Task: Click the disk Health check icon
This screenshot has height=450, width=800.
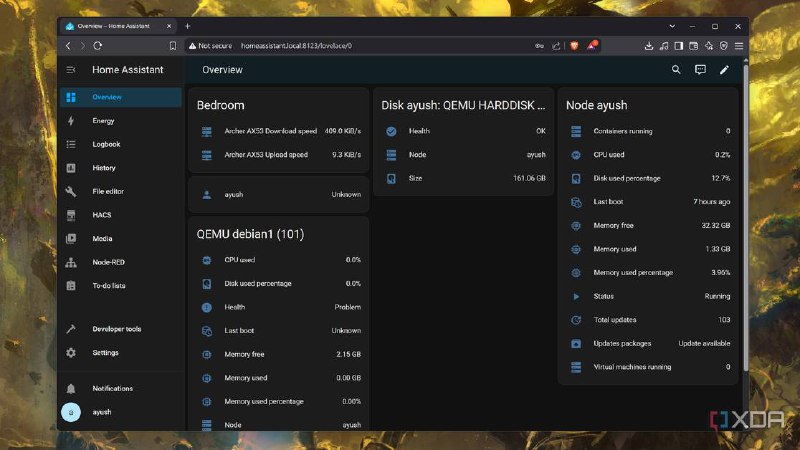Action: (391, 131)
